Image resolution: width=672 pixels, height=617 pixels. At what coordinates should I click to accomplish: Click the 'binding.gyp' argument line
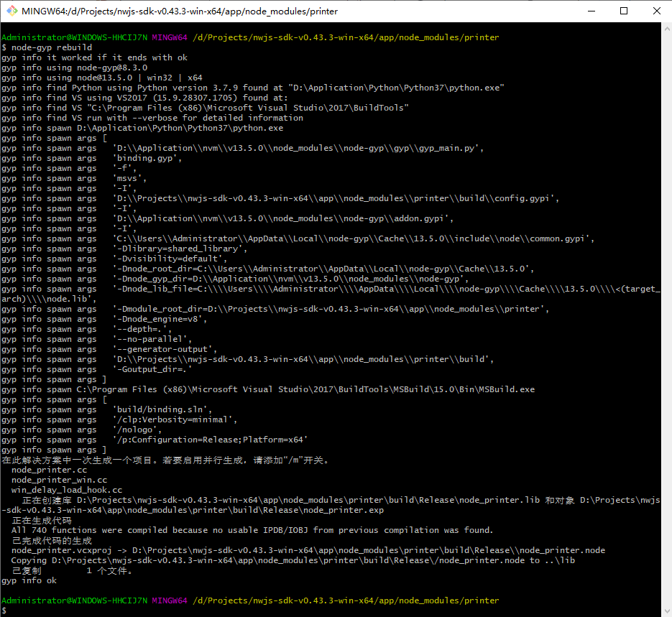coord(92,158)
